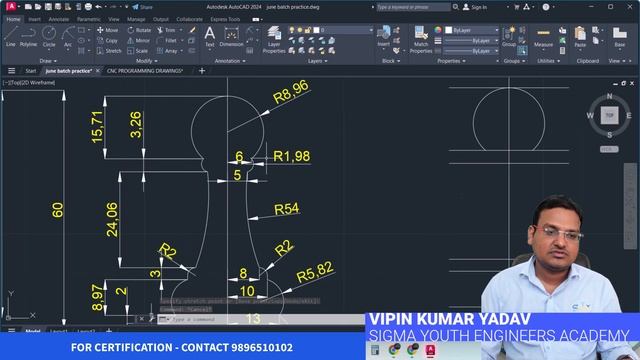
Task: Open the file tab hamburger menu
Action: (11, 71)
